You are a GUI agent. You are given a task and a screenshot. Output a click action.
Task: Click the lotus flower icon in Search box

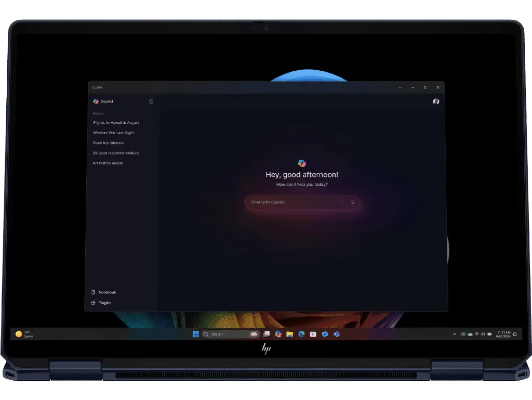point(254,334)
